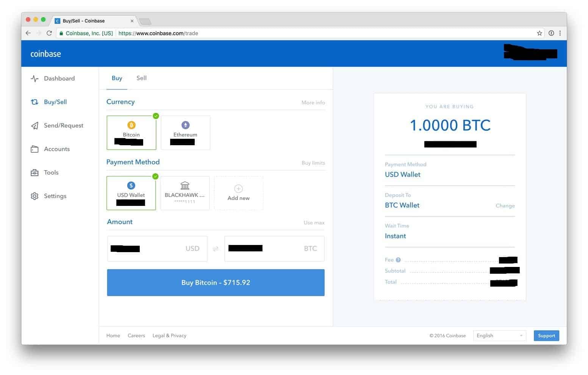Viewport: 588px width, 375px height.
Task: Click the 'USD Wallet' summary value
Action: tap(402, 174)
